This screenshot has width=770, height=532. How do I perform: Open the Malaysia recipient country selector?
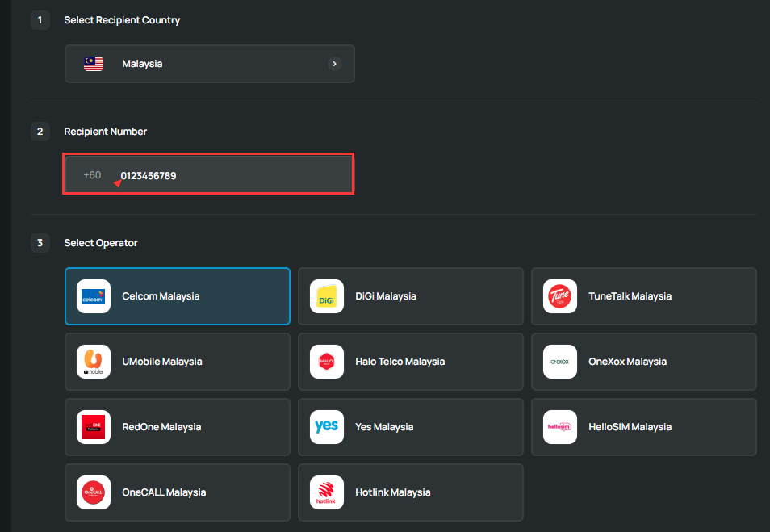[x=209, y=64]
